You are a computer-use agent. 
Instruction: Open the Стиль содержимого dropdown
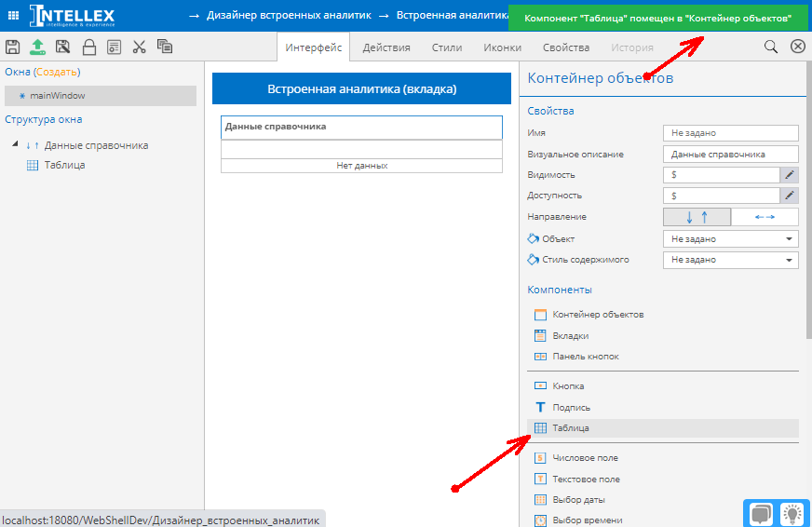[731, 260]
